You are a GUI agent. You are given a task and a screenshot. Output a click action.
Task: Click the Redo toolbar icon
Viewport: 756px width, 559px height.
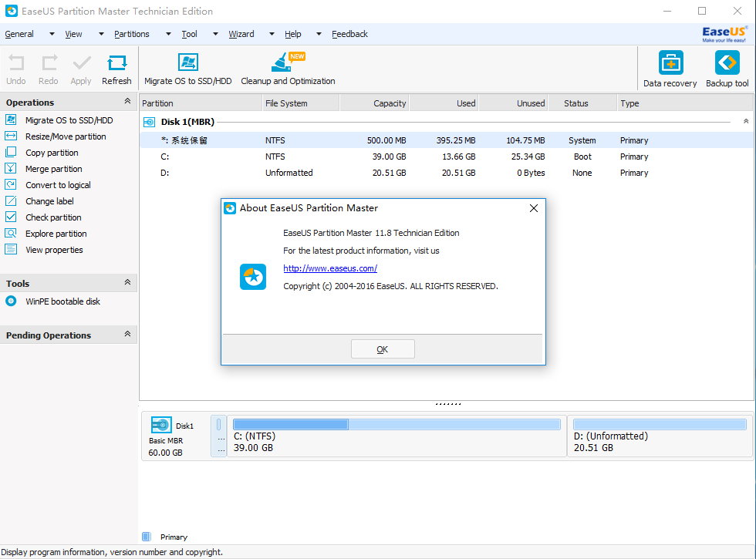coord(49,63)
